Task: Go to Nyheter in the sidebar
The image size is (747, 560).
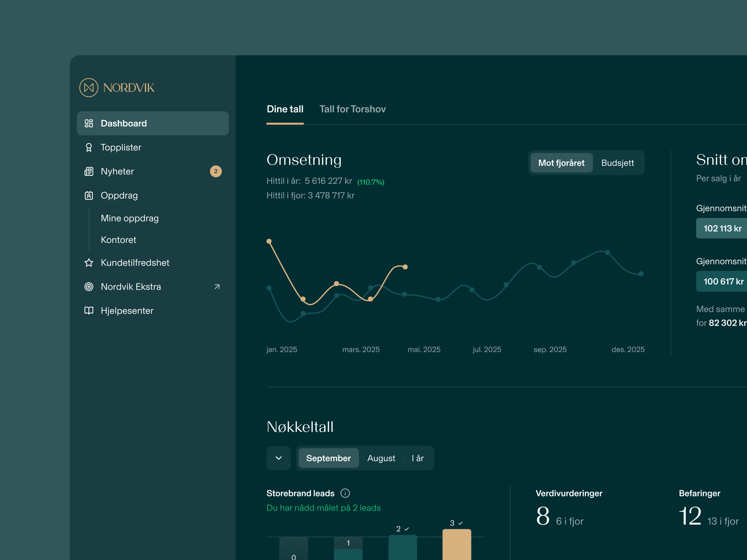Action: [x=153, y=171]
